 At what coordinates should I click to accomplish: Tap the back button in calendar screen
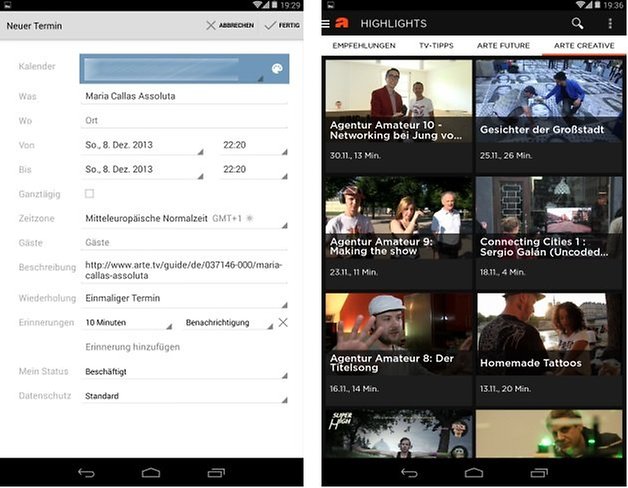(x=86, y=473)
